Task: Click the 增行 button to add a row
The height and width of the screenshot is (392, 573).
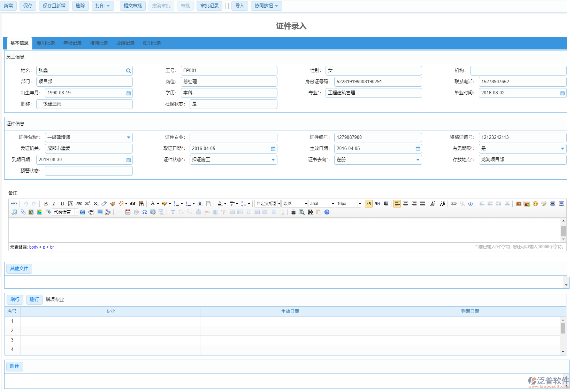Action: 15,299
